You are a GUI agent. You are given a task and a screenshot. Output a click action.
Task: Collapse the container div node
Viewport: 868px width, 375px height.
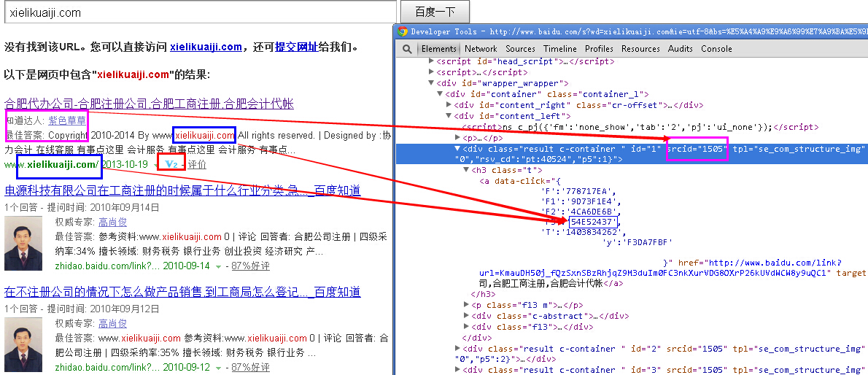tap(441, 94)
